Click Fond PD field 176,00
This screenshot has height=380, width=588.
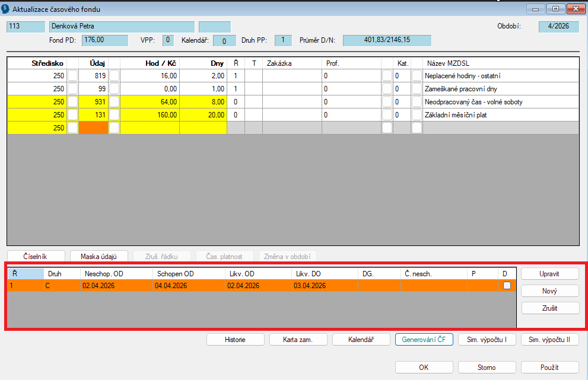pos(105,40)
